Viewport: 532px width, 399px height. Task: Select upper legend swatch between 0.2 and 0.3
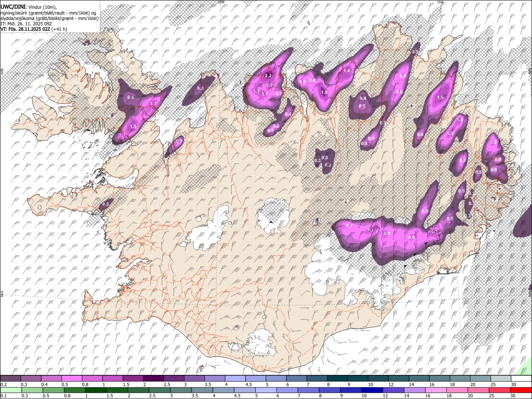pyautogui.click(x=10, y=379)
